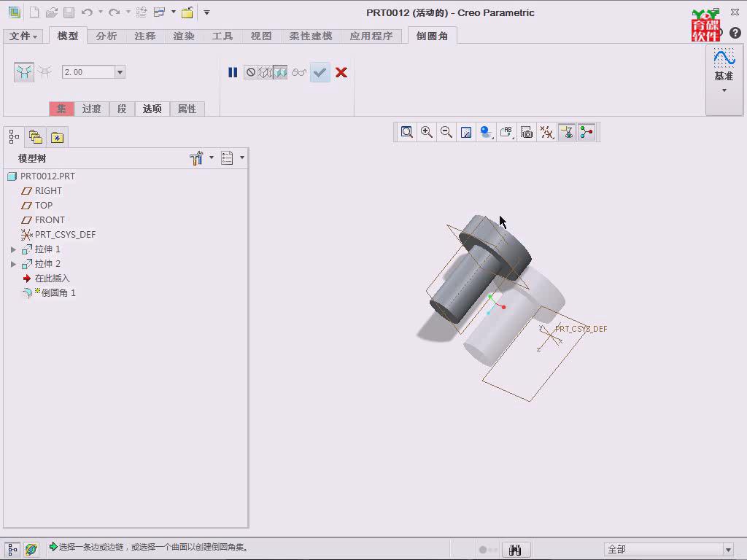Open the Redo history dropdown arrow
Image resolution: width=747 pixels, height=560 pixels.
(128, 12)
